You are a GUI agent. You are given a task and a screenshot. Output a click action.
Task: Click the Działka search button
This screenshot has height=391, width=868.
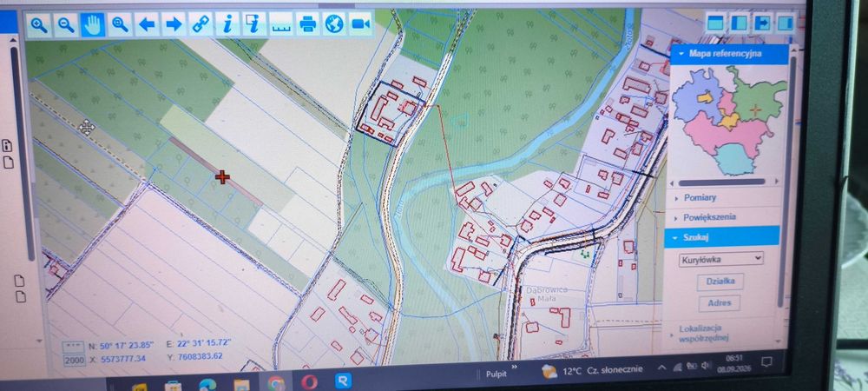pyautogui.click(x=720, y=282)
